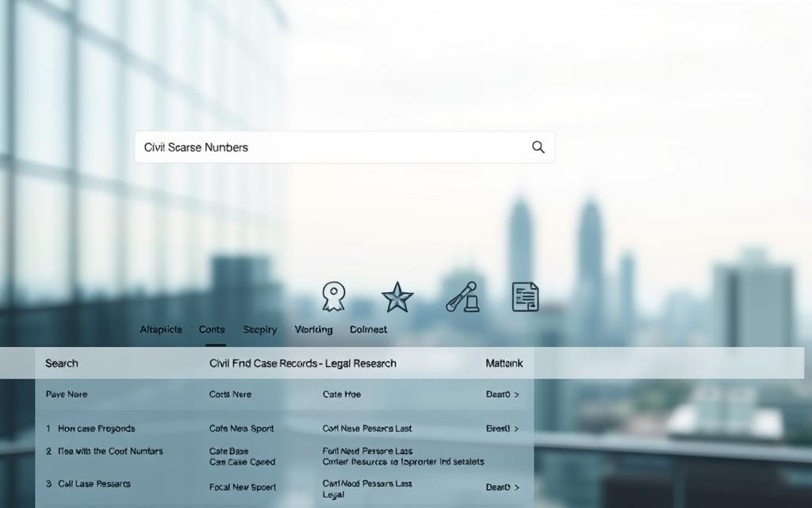
Task: Click "Cofe Nes Sport" cell
Action: click(241, 429)
